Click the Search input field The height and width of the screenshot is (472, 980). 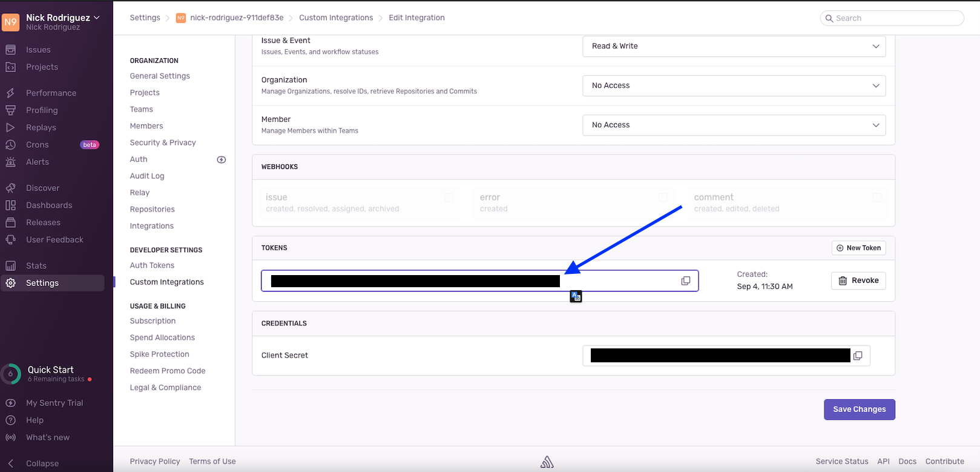892,18
